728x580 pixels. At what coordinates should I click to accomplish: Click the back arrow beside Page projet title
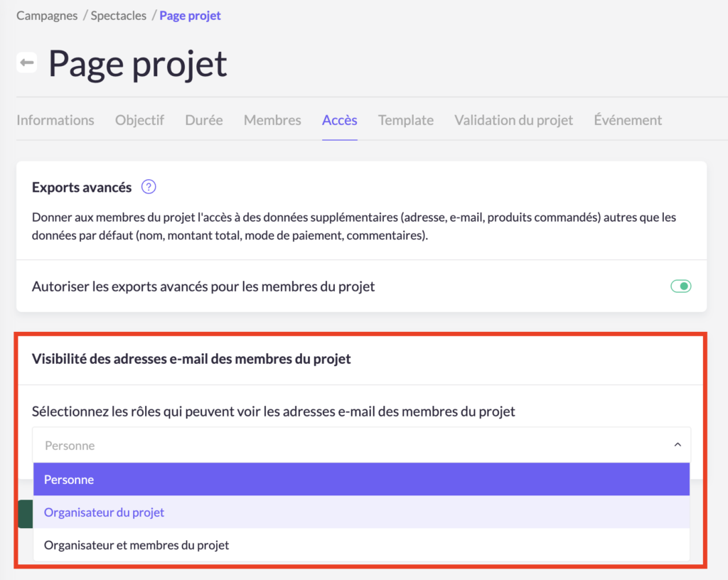pos(27,63)
